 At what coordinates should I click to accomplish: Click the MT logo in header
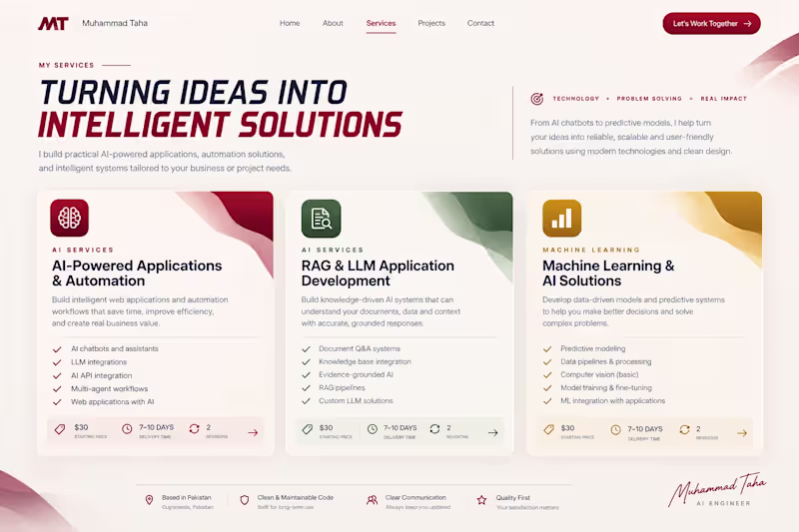(53, 23)
